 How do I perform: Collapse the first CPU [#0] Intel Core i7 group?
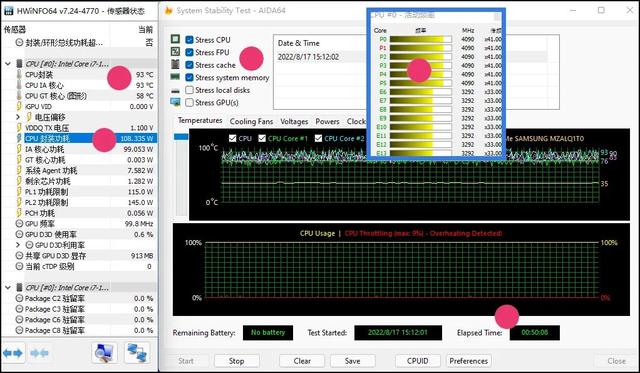pos(8,64)
